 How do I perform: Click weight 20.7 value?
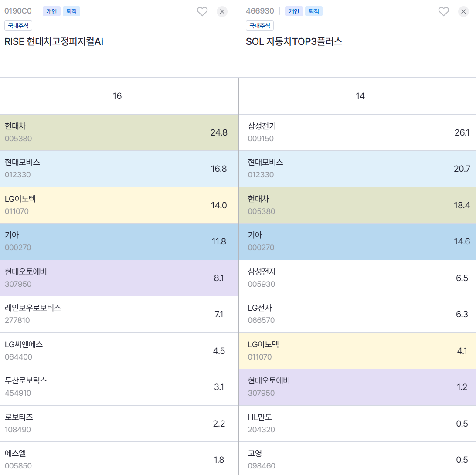pos(462,169)
